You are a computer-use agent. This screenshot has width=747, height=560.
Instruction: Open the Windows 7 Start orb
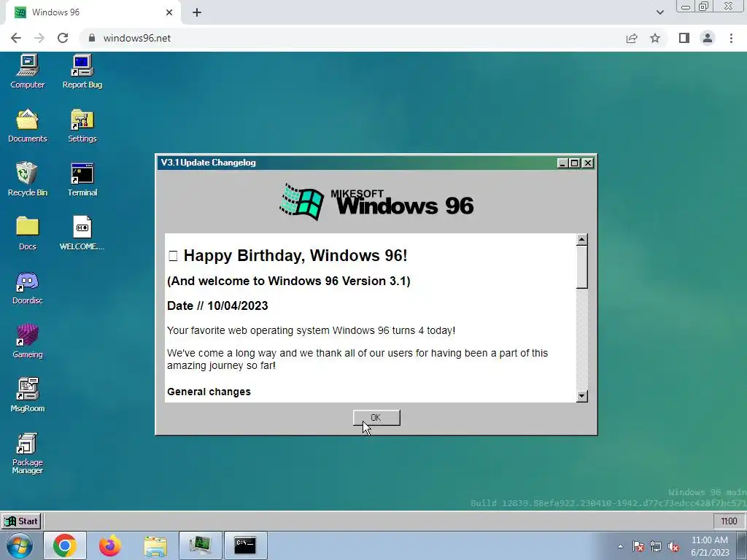pyautogui.click(x=19, y=545)
